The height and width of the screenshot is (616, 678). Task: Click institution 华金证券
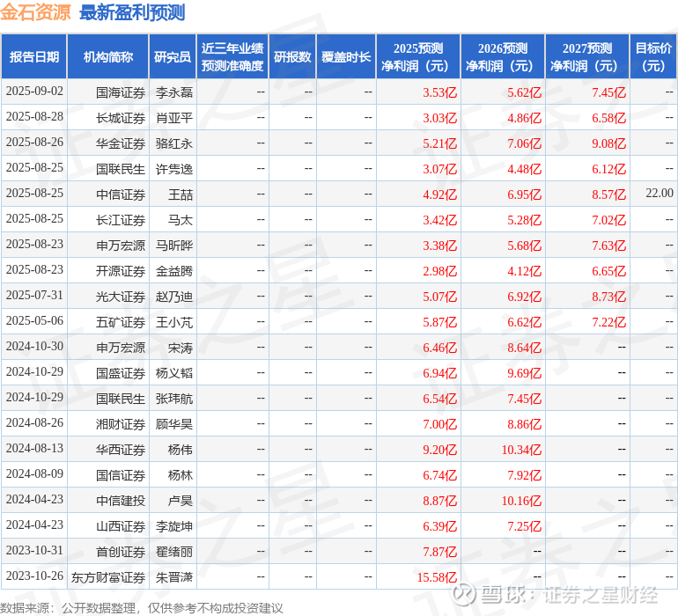pyautogui.click(x=121, y=143)
